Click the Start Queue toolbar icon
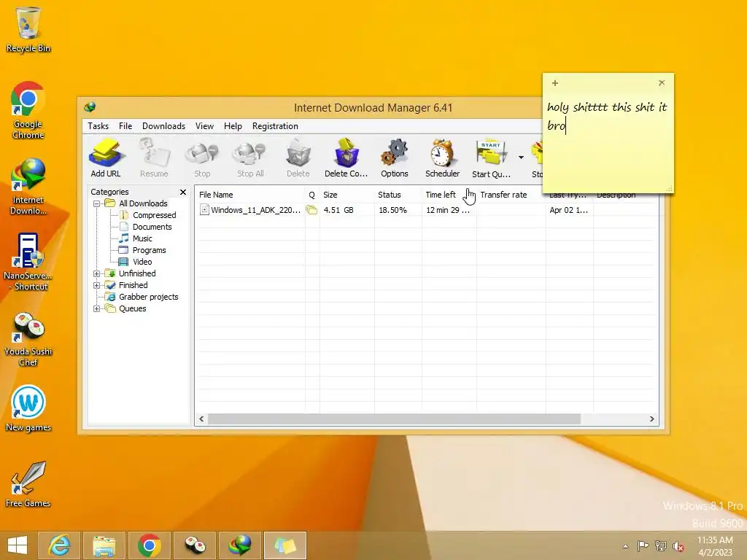 (491, 157)
